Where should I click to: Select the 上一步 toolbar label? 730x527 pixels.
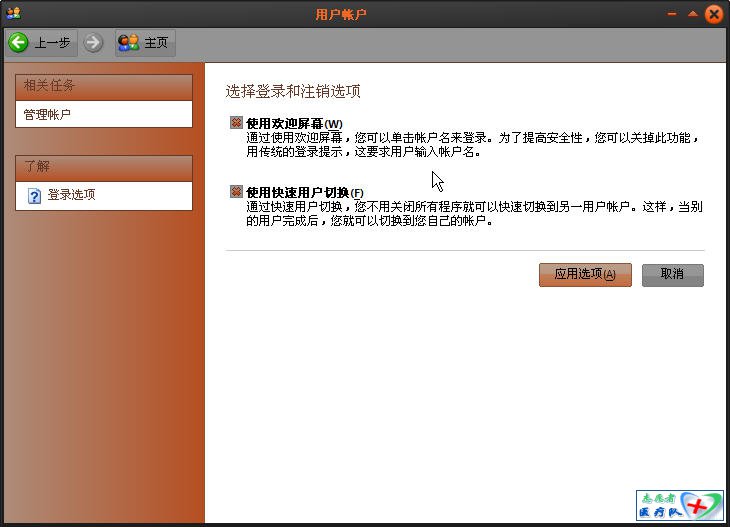coord(52,43)
